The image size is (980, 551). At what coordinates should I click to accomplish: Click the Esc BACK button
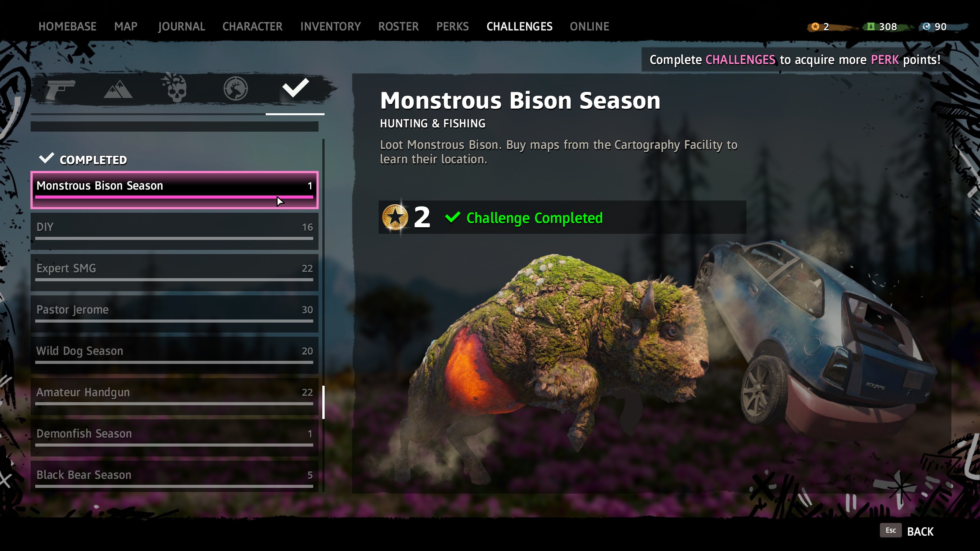[x=907, y=531]
